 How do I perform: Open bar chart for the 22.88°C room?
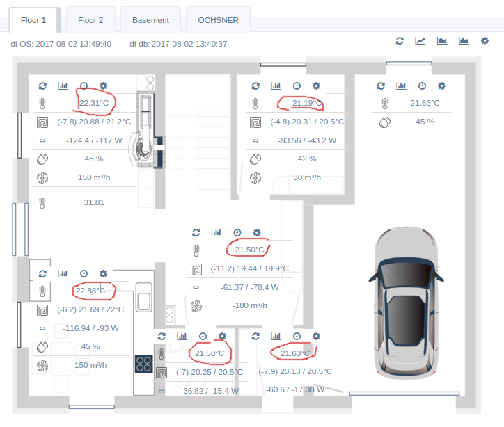[63, 274]
